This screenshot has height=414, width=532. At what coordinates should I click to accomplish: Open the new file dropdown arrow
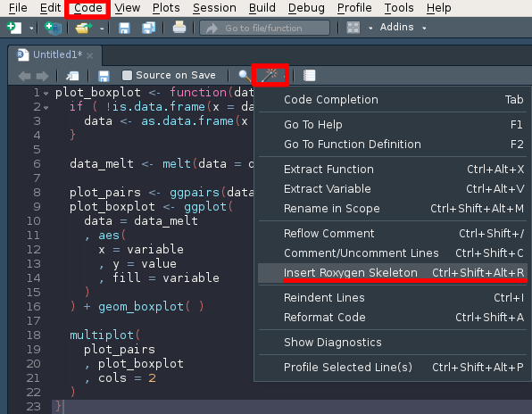[x=31, y=29]
